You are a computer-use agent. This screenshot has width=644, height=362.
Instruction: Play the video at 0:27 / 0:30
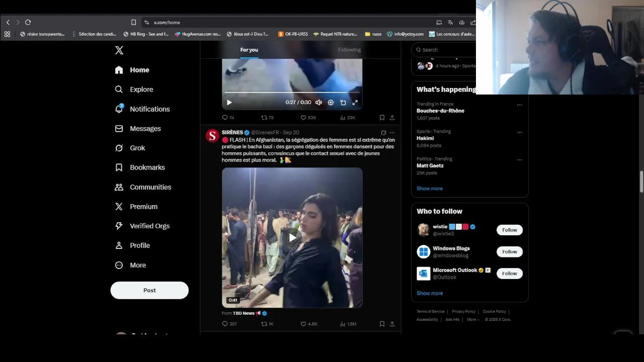pos(229,103)
